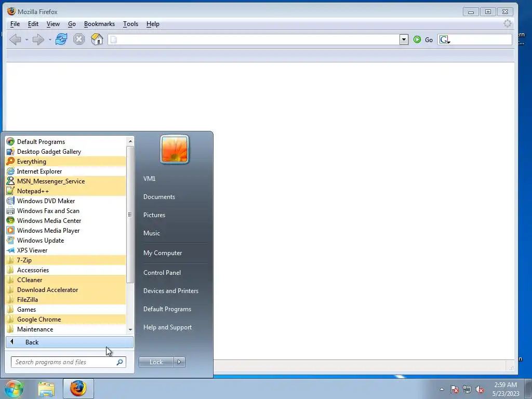Viewport: 532px width, 399px height.
Task: Expand the Google Chrome folder
Action: pyautogui.click(x=66, y=320)
